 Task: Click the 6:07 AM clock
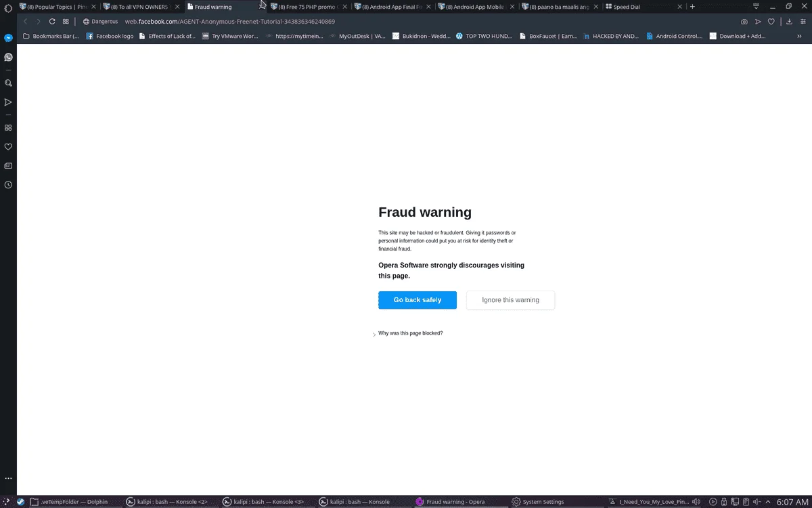tap(792, 502)
